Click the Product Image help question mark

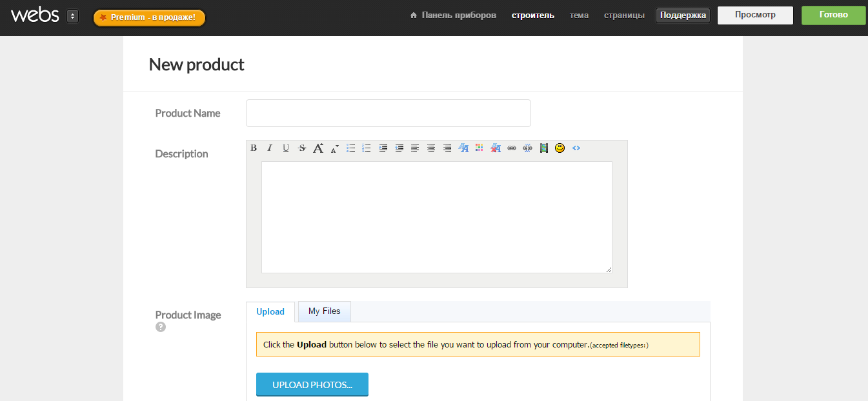pyautogui.click(x=161, y=327)
